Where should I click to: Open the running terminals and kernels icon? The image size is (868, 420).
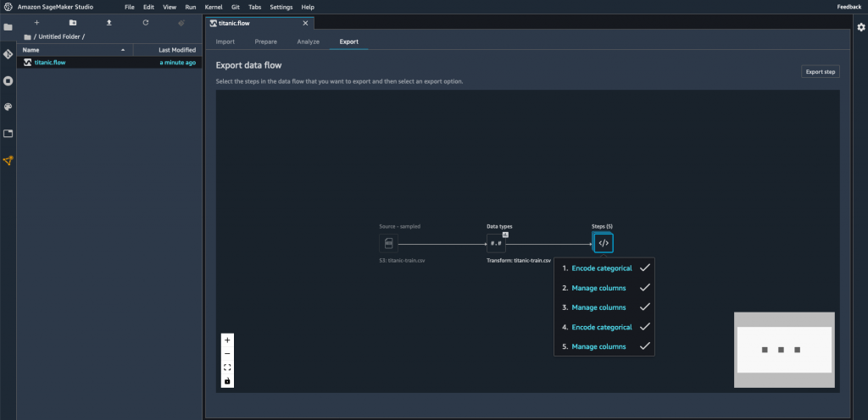[x=8, y=80]
